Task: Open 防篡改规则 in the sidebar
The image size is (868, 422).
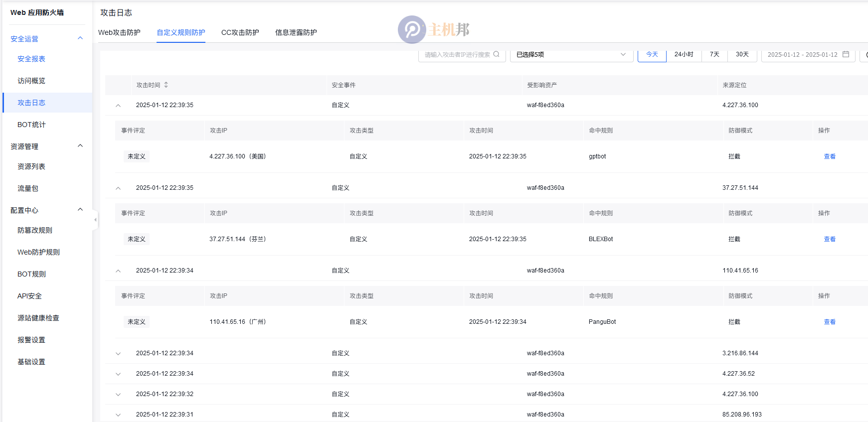Action: (x=35, y=230)
